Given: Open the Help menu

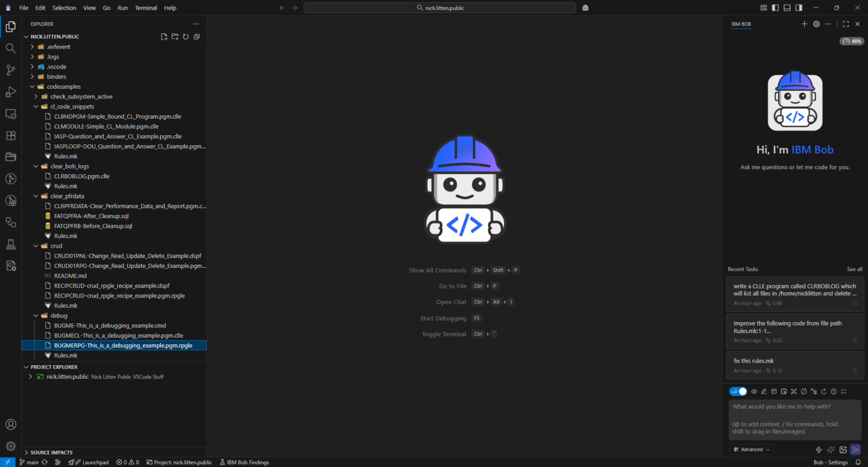Looking at the screenshot, I should click(x=170, y=8).
